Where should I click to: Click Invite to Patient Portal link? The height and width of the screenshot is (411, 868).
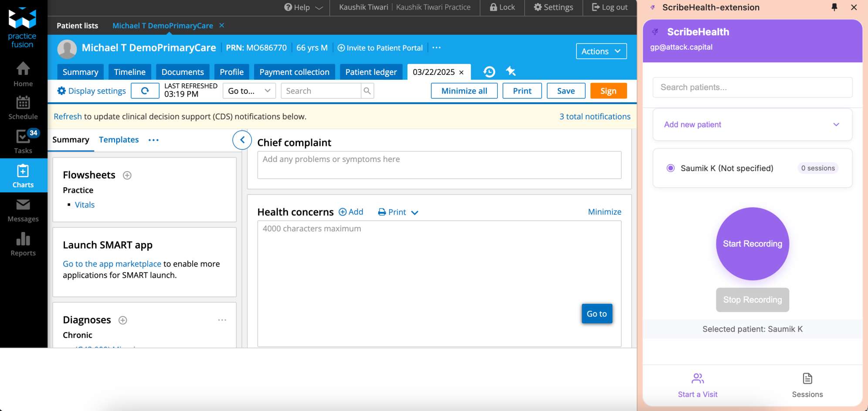[x=380, y=48]
